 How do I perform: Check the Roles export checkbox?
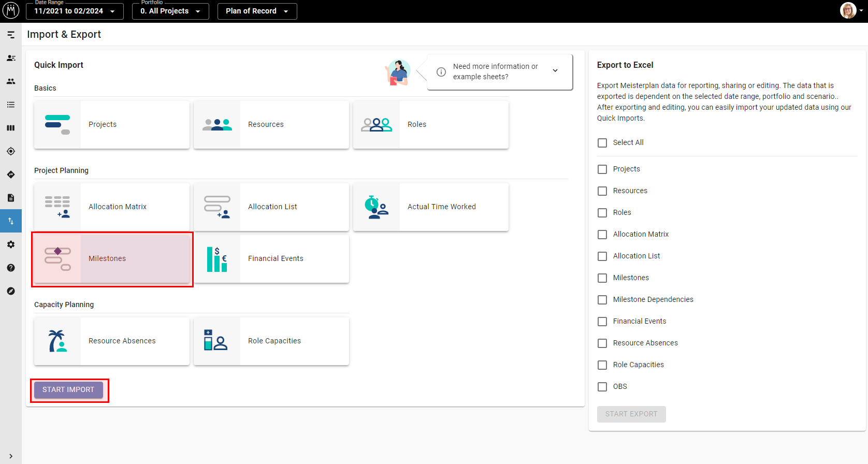602,213
